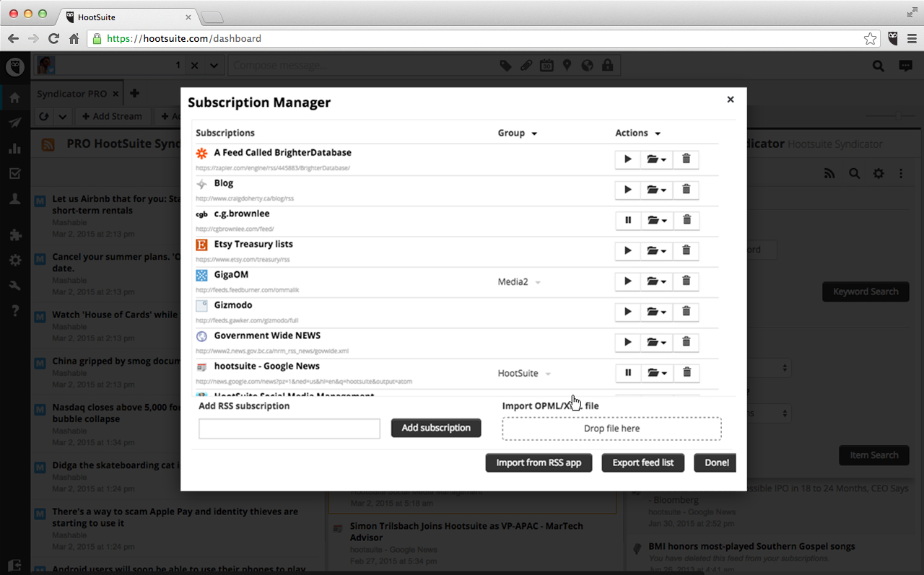Change the HootSuite group dropdown
Viewport: 924px width, 575px height.
(x=525, y=374)
